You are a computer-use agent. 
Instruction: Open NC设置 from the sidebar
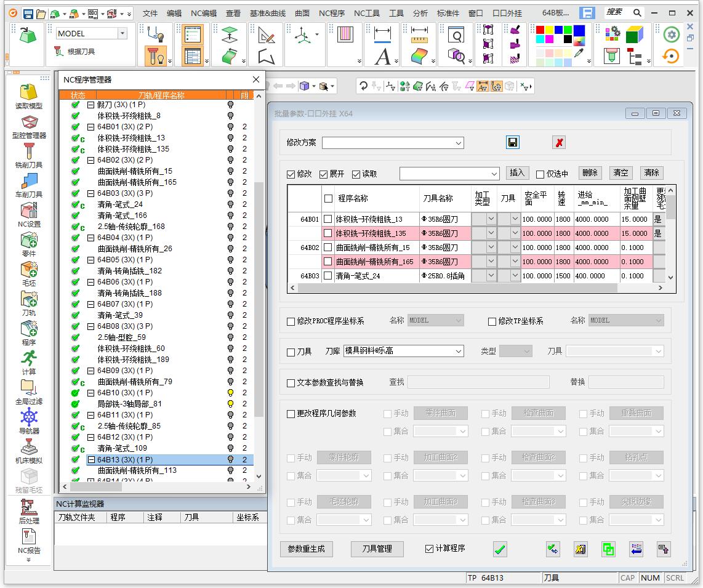pyautogui.click(x=29, y=211)
